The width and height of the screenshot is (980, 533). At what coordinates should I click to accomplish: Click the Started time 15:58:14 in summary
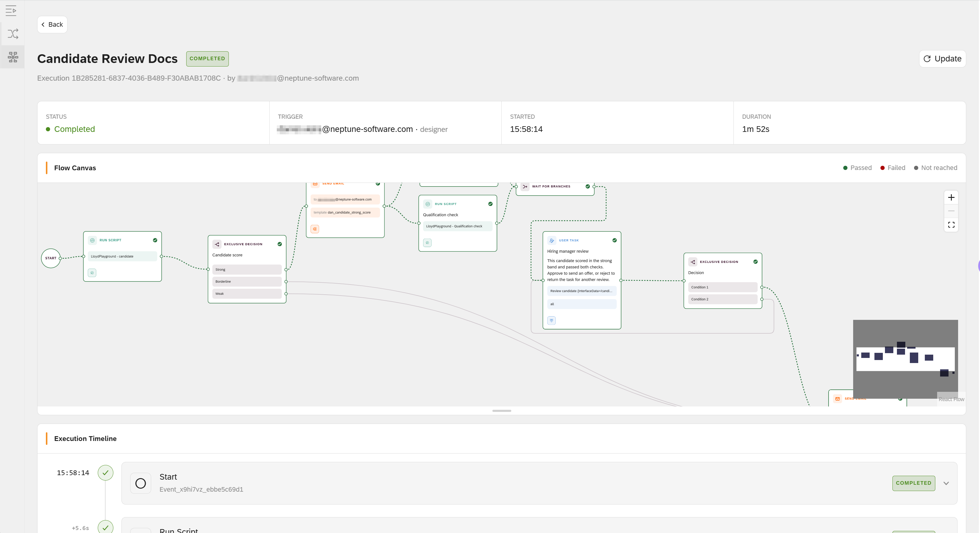pyautogui.click(x=526, y=129)
